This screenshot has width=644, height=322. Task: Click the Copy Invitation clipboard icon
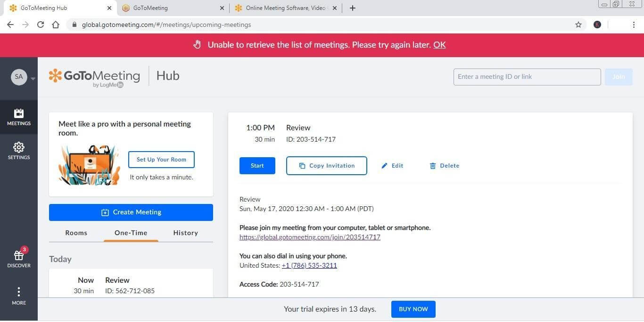pos(301,165)
